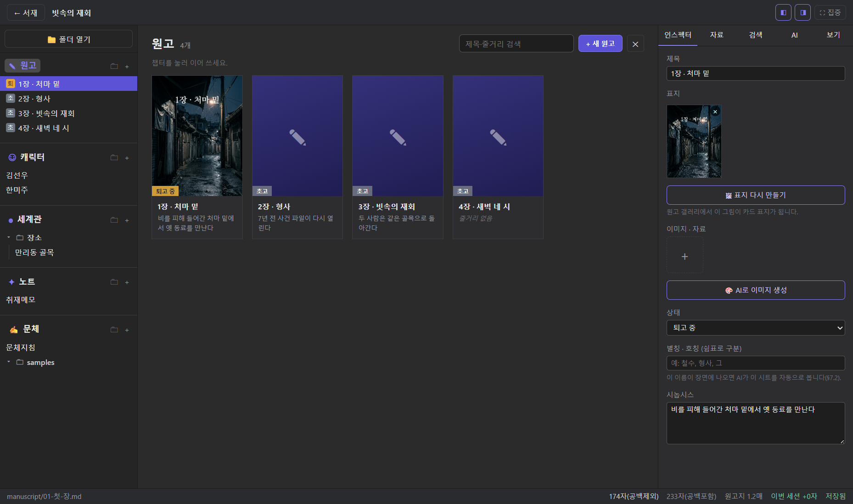Add a new 세계관 entry with plus
The width and height of the screenshot is (853, 504).
pos(127,220)
